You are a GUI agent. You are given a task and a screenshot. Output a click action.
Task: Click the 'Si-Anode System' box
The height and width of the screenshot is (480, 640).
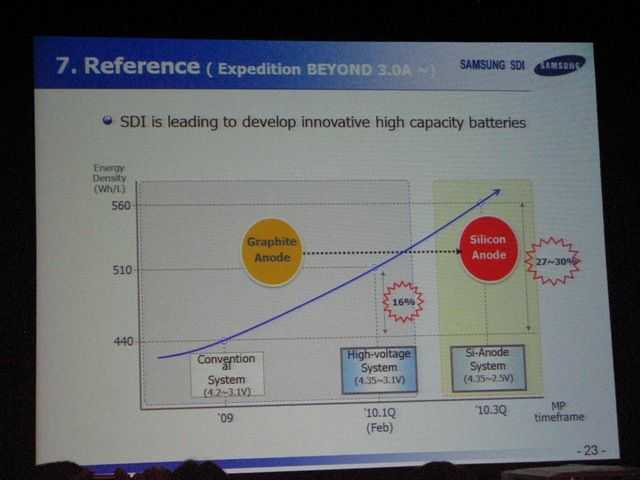tap(488, 368)
